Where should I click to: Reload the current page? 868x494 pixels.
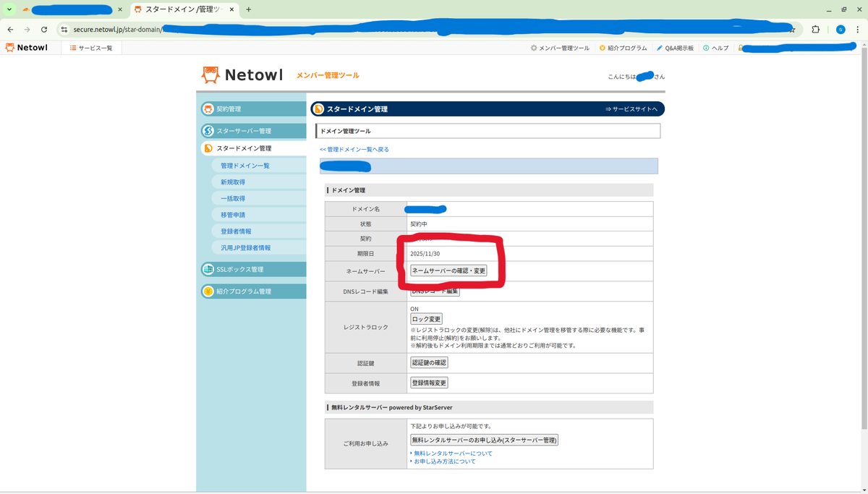pos(44,30)
